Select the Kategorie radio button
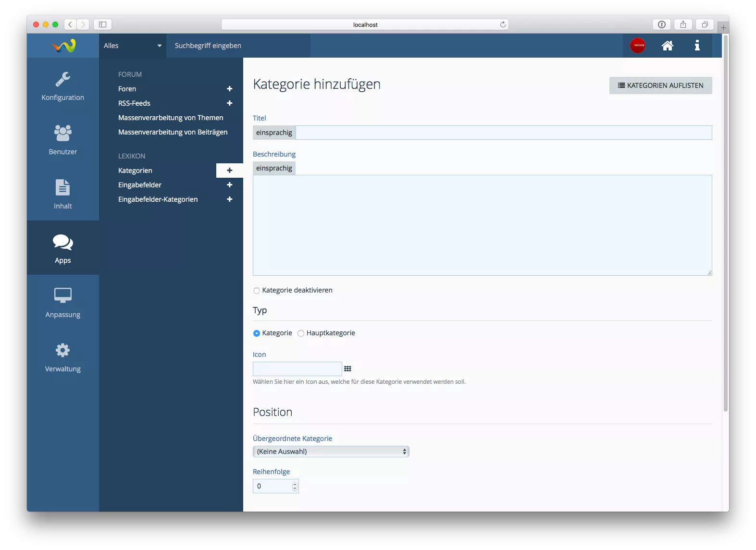 [x=257, y=333]
